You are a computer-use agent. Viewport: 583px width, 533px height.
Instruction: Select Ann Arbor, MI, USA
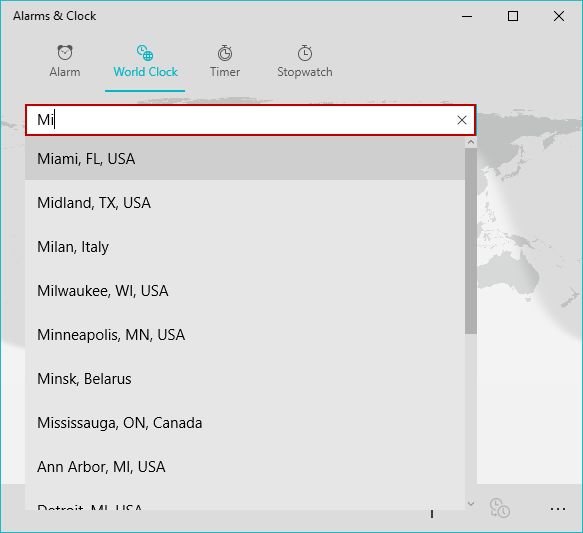point(245,467)
